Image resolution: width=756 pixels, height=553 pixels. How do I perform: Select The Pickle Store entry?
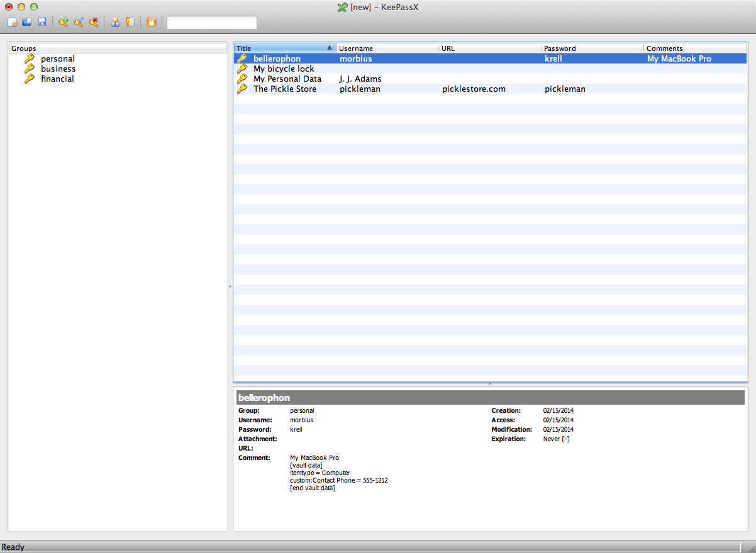(x=284, y=89)
